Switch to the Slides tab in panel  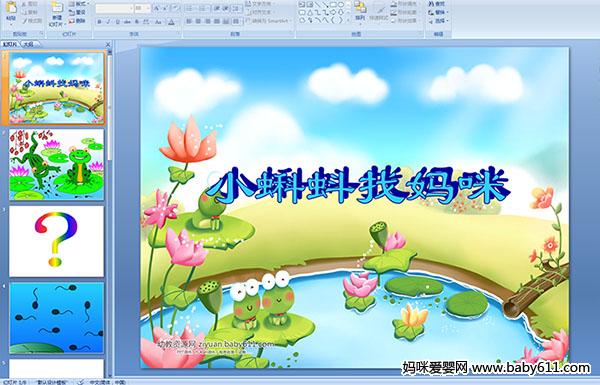coord(10,44)
